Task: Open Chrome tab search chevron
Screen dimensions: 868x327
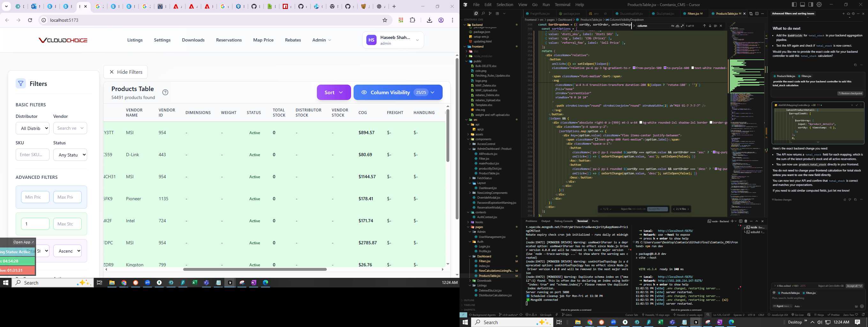Action: (6, 6)
